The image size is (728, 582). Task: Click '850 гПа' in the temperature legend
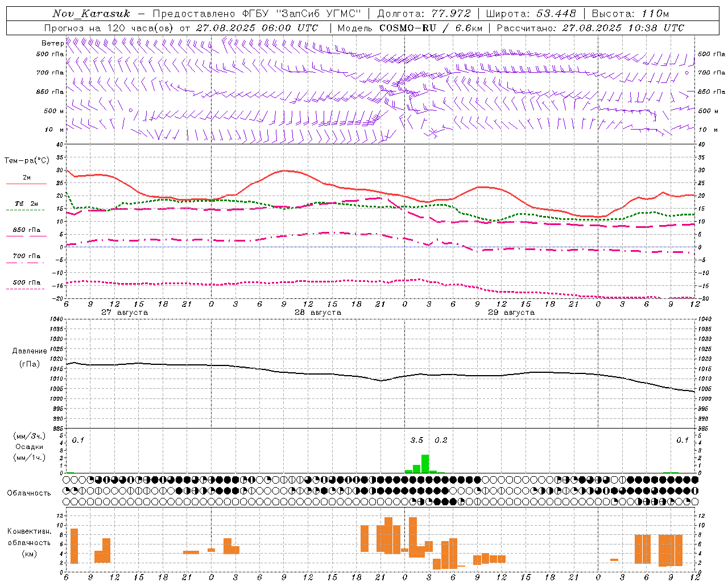tap(27, 230)
